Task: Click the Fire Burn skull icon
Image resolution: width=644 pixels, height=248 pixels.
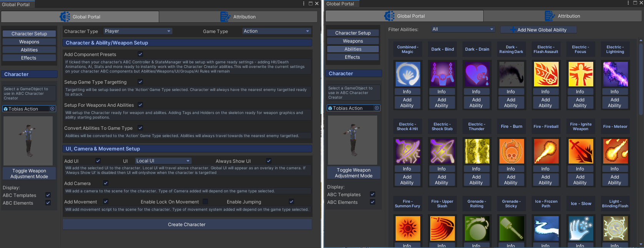Action: tap(511, 151)
